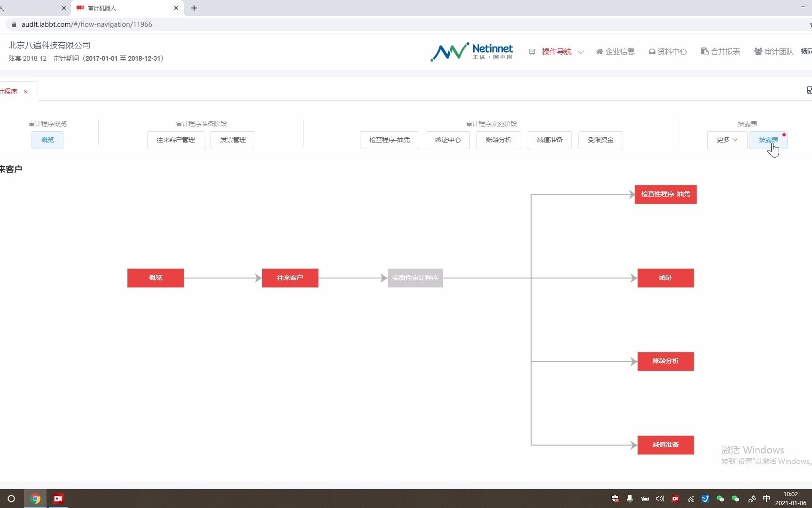Image resolution: width=812 pixels, height=508 pixels.
Task: Open the red recorder app on taskbar
Action: [58, 499]
